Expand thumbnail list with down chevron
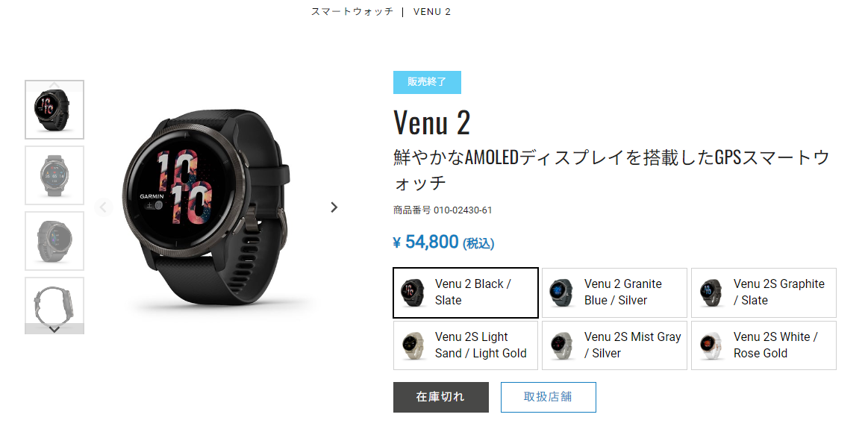The image size is (868, 432). (x=54, y=329)
